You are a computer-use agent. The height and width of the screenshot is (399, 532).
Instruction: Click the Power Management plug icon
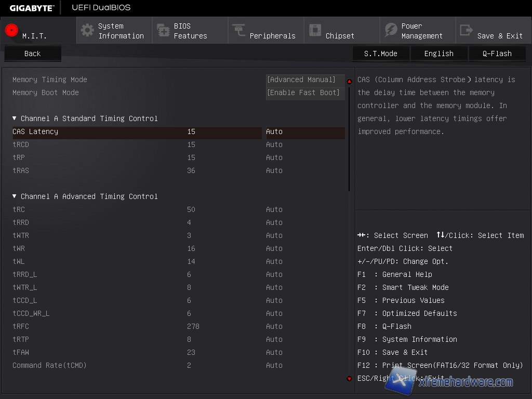[391, 31]
